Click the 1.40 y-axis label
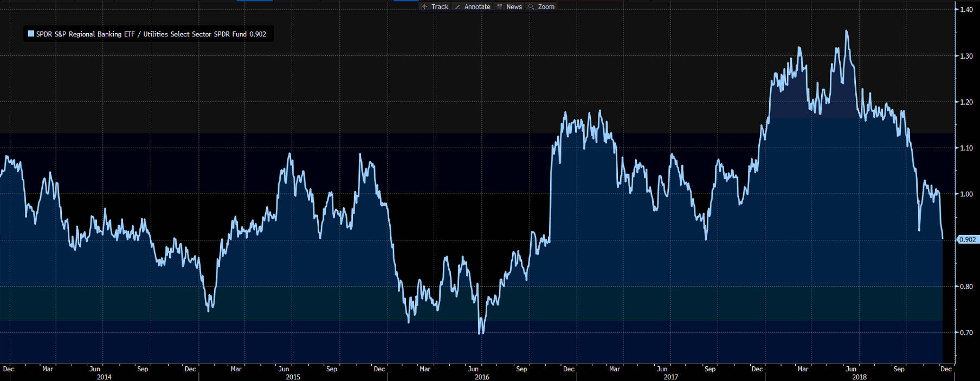The height and width of the screenshot is (381, 980). (966, 10)
